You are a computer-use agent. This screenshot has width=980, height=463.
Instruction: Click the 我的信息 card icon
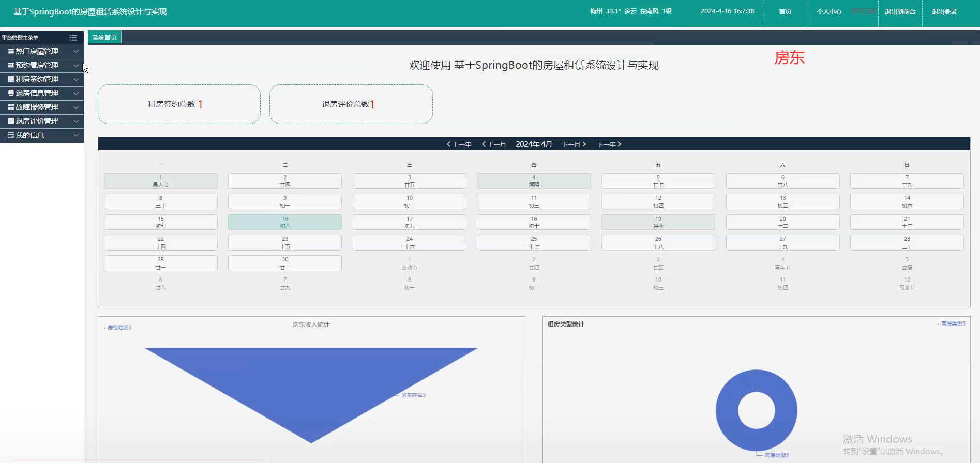11,135
